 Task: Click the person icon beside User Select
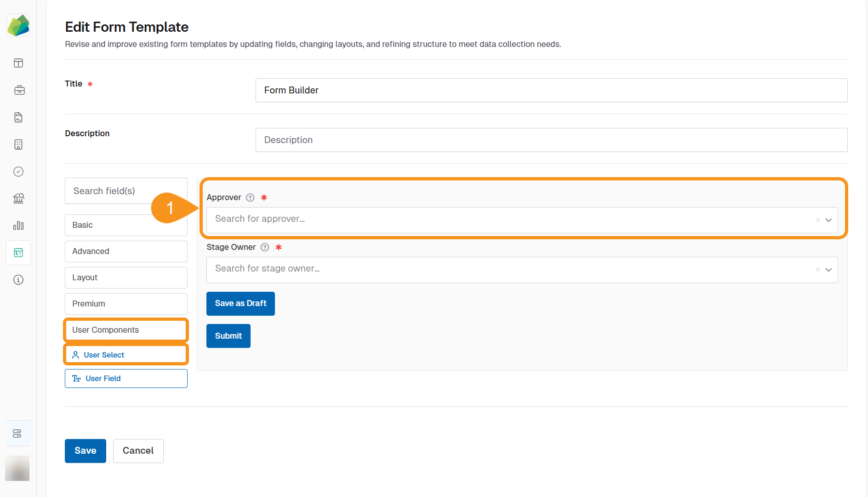pos(75,354)
